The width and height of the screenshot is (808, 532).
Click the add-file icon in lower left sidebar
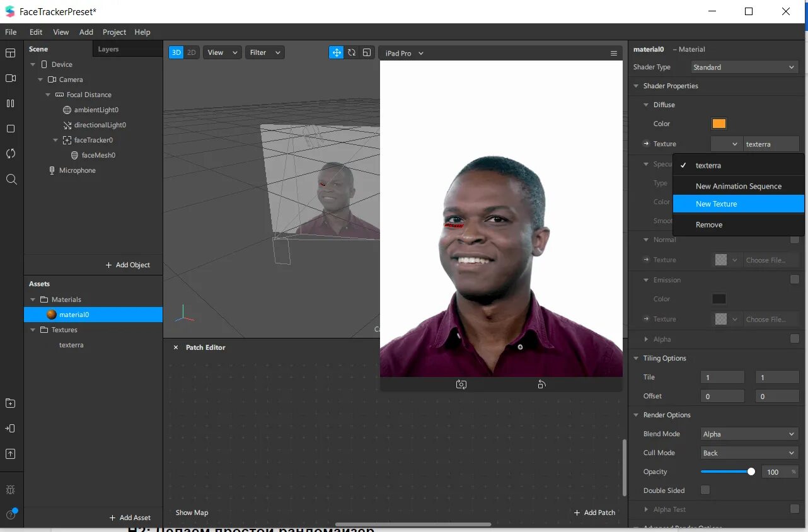(x=11, y=403)
